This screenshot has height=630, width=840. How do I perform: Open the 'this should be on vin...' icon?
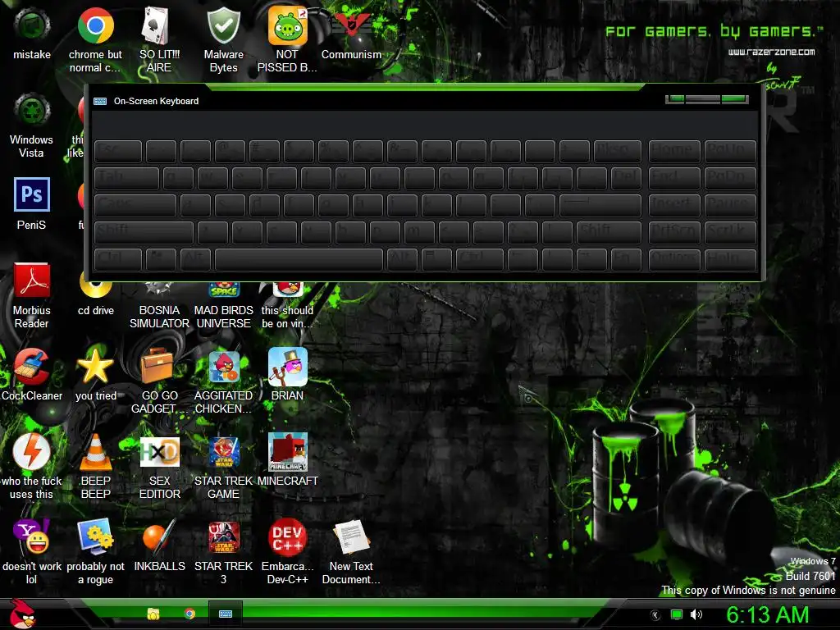(287, 305)
